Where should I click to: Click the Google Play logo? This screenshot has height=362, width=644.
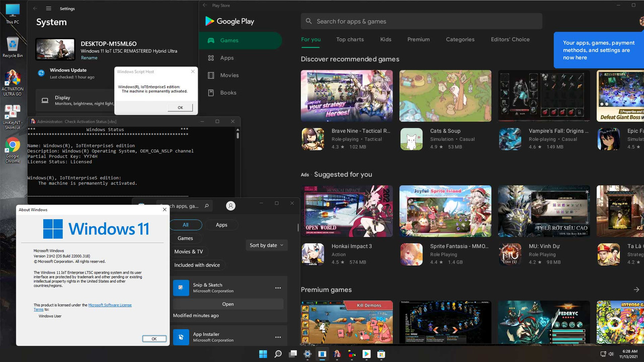click(229, 21)
